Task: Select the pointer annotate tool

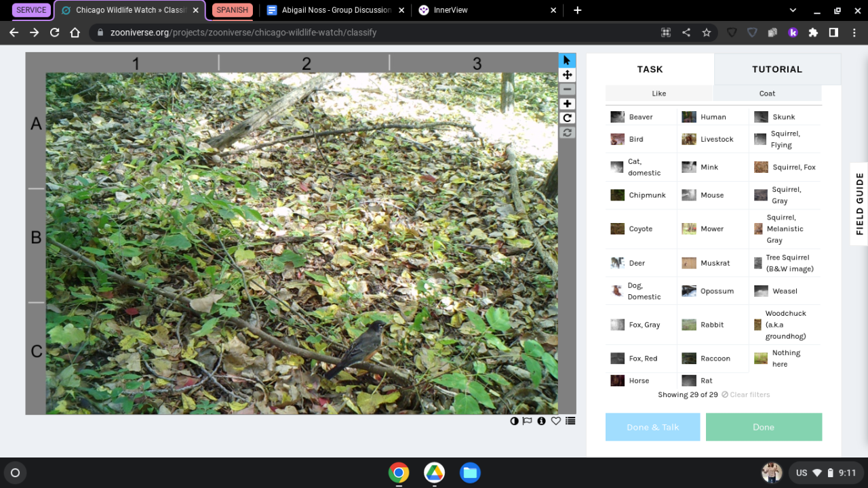Action: tap(568, 60)
